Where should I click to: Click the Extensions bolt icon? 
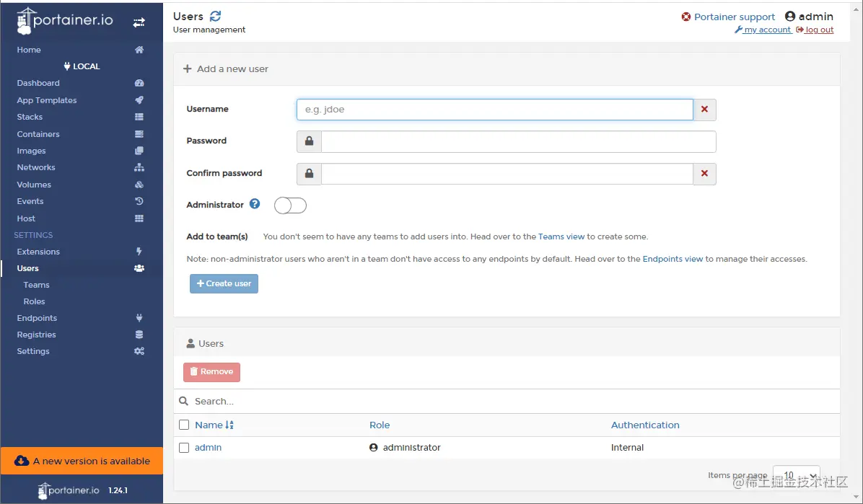coord(139,252)
